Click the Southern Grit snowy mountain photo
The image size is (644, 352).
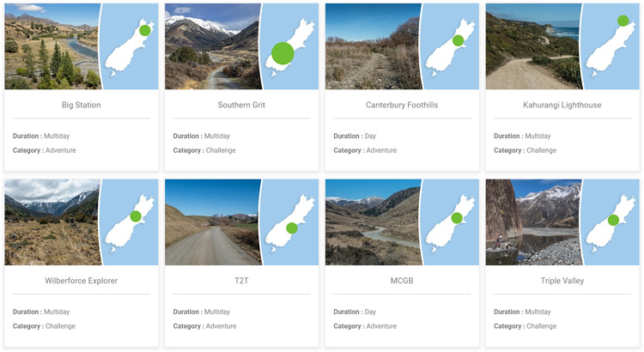coord(210,47)
